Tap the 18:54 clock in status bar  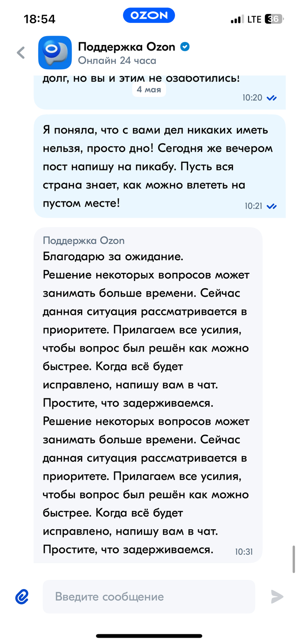tap(40, 19)
